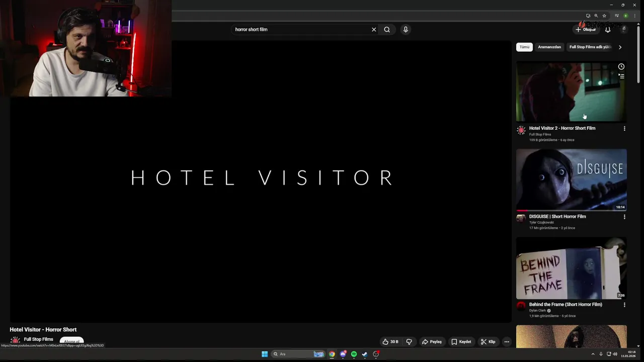Viewport: 644px width, 362px height.
Task: Bookmark this page with the star icon
Action: [x=604, y=16]
